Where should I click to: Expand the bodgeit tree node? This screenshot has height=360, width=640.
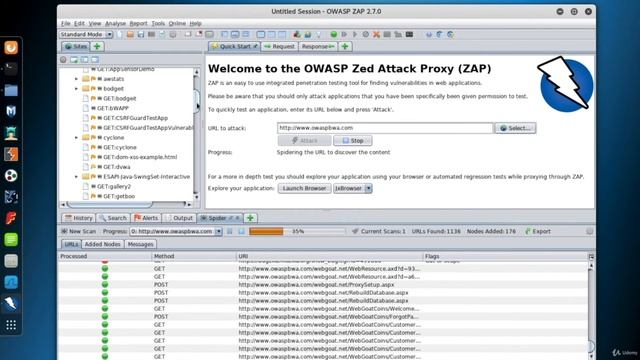[76, 89]
